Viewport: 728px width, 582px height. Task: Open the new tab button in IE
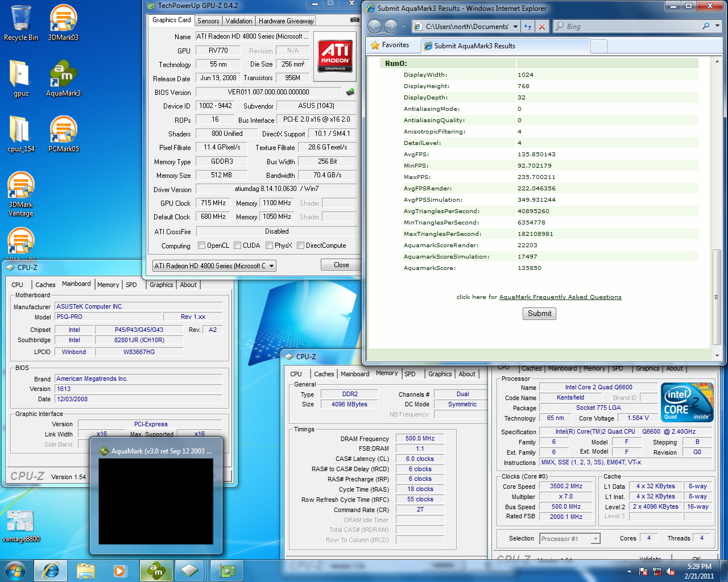pos(599,46)
